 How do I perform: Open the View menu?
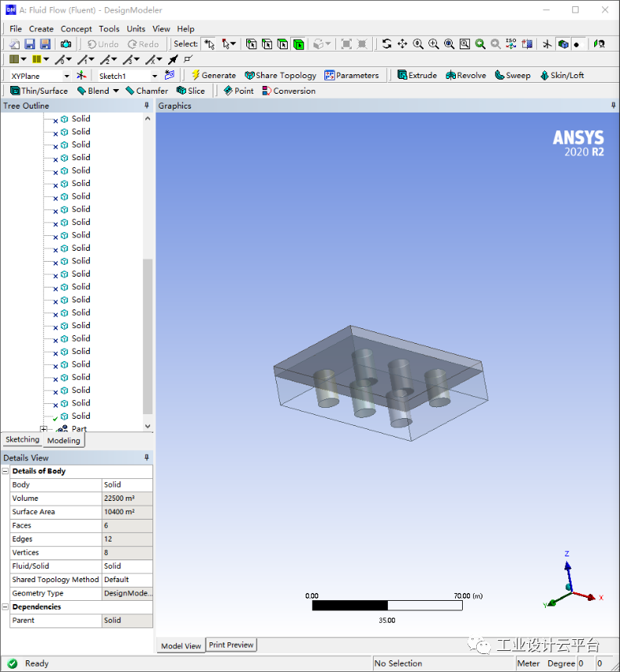pyautogui.click(x=161, y=29)
